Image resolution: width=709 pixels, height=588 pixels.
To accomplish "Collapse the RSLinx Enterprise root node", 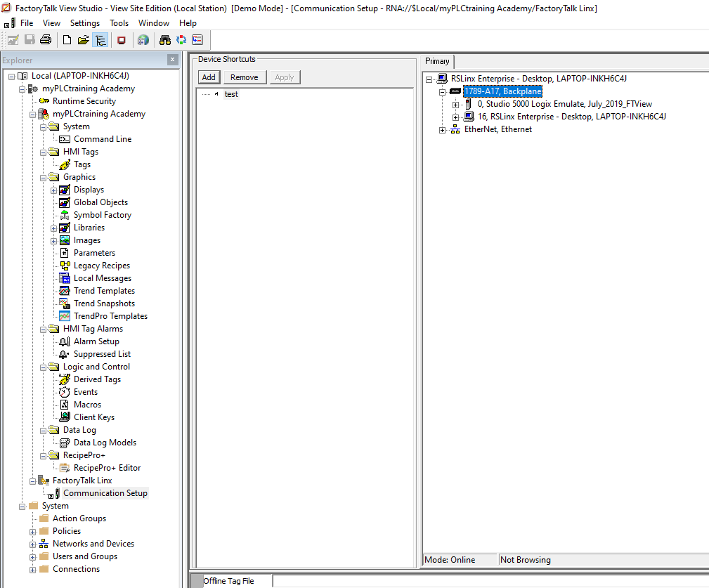I will 429,79.
